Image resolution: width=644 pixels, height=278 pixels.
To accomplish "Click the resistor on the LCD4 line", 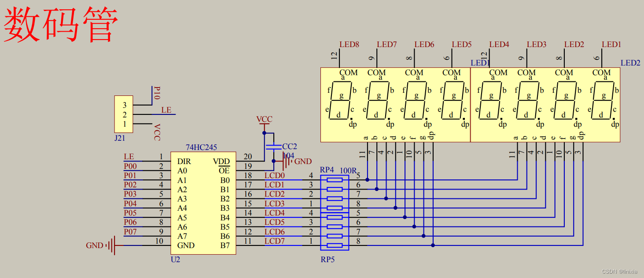I will (335, 217).
